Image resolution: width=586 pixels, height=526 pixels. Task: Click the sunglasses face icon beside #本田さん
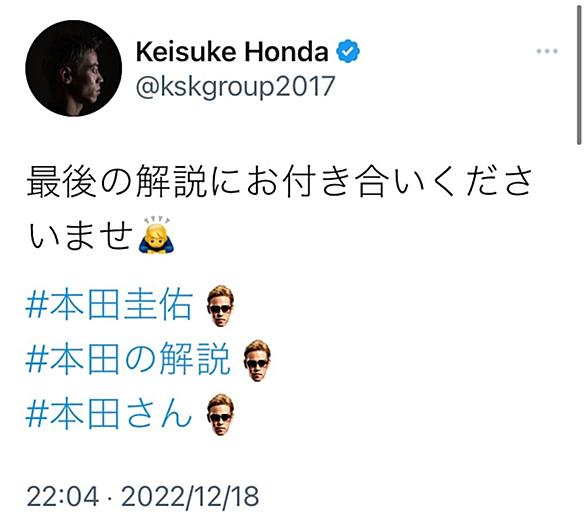(220, 415)
